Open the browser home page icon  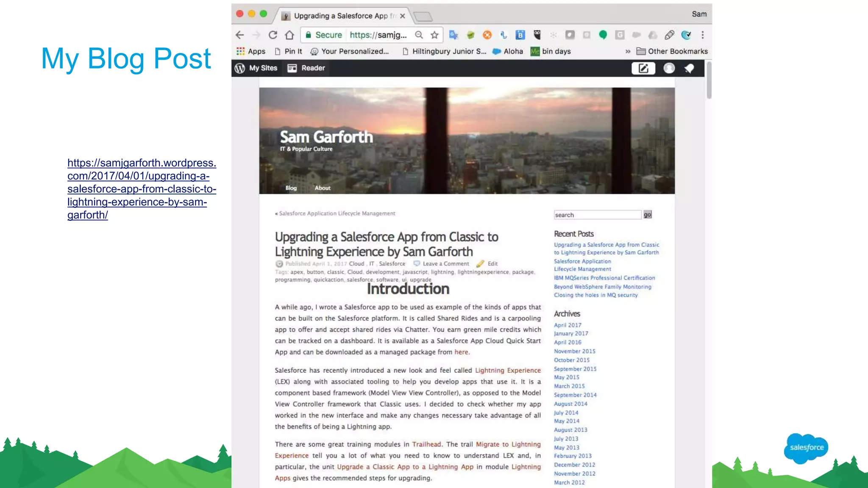(x=289, y=35)
